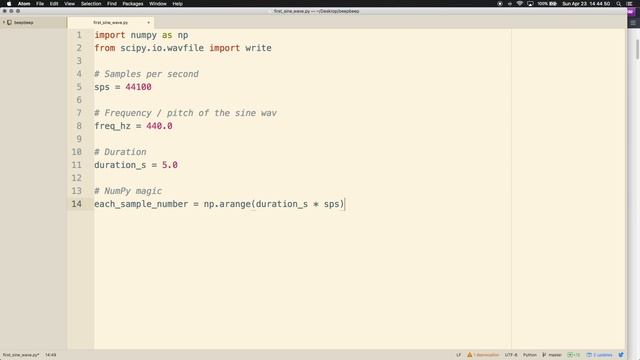The width and height of the screenshot is (640, 360).
Task: Open the View menu
Action: click(69, 4)
